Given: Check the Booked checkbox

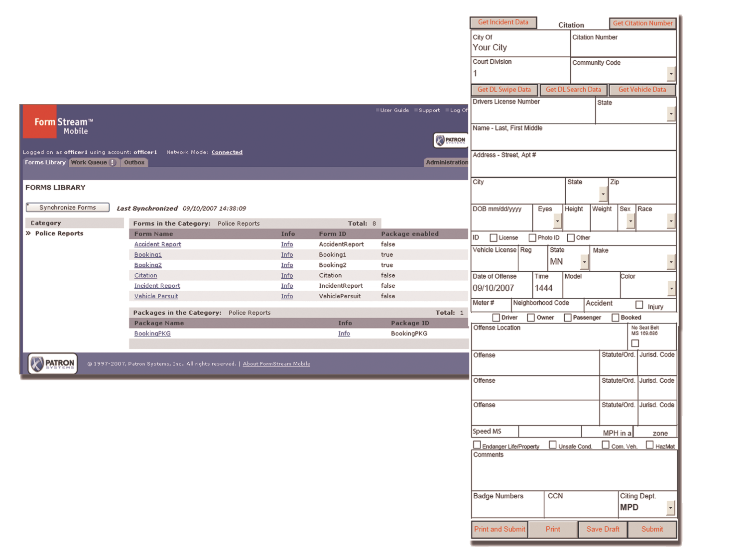Looking at the screenshot, I should (x=616, y=317).
